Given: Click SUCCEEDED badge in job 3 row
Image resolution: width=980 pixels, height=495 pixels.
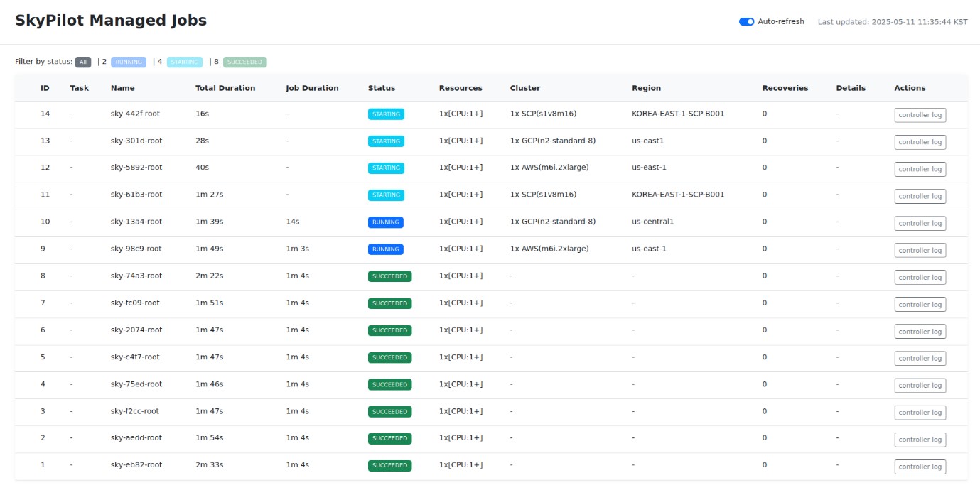Looking at the screenshot, I should 389,411.
